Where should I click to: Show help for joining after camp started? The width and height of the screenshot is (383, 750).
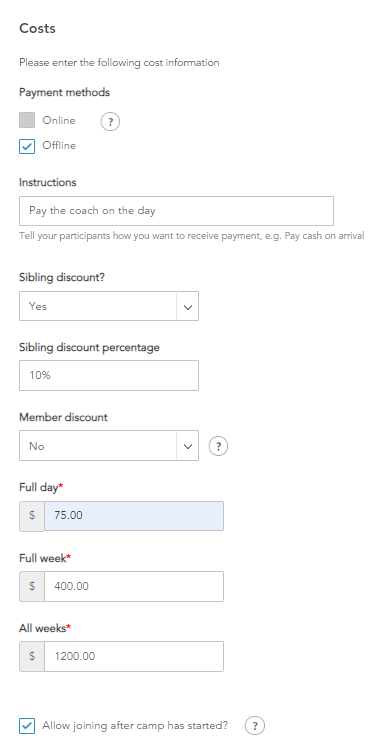coord(254,726)
